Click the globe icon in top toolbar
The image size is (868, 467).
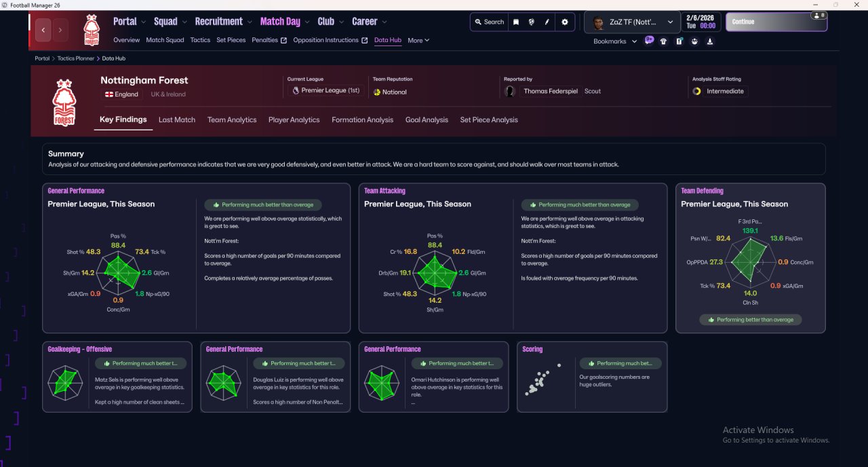[532, 22]
